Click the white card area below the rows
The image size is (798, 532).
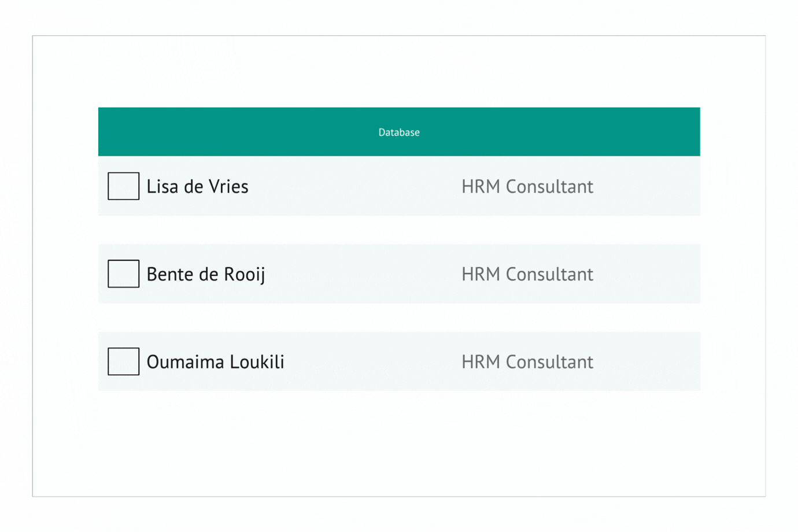tap(399, 439)
